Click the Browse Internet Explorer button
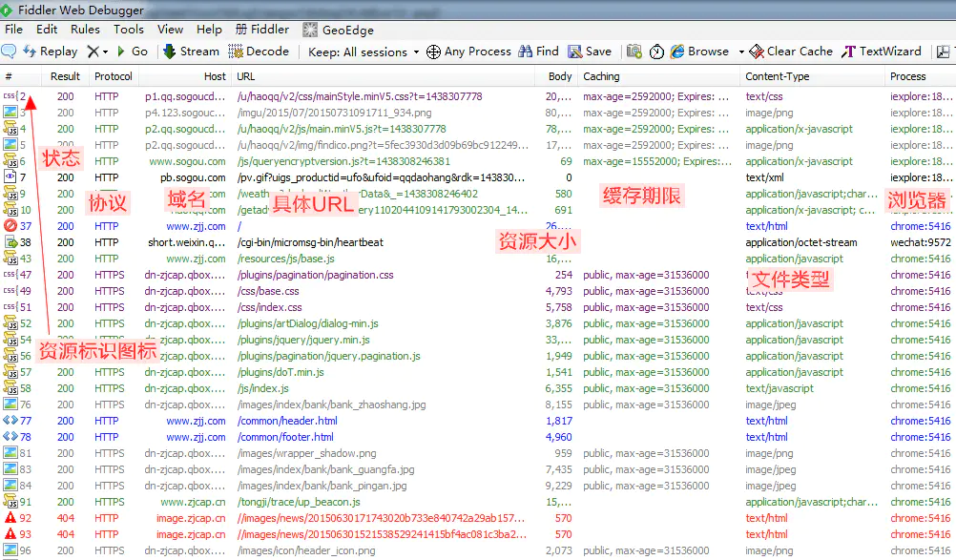This screenshot has height=560, width=956. (x=699, y=52)
